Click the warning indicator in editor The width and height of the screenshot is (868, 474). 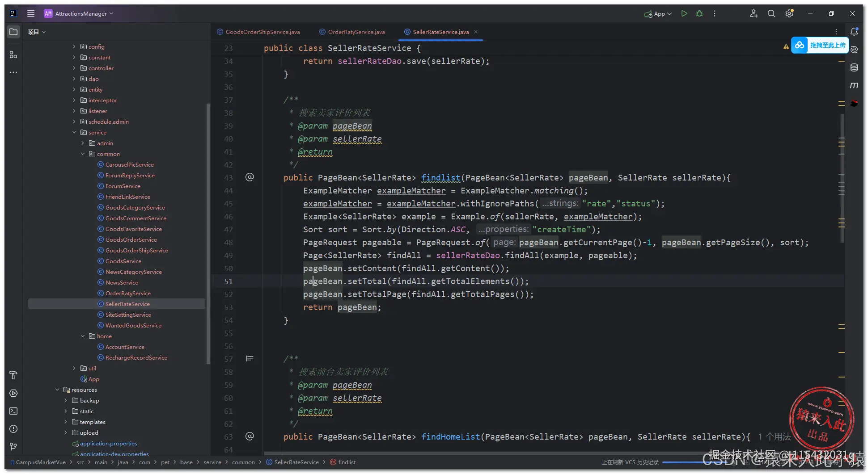(x=786, y=46)
